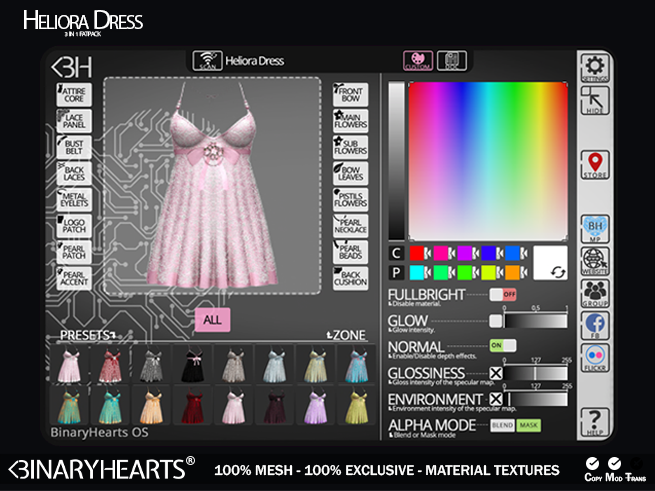Image resolution: width=655 pixels, height=491 pixels.
Task: Choose the purple color swatch
Action: click(x=465, y=253)
